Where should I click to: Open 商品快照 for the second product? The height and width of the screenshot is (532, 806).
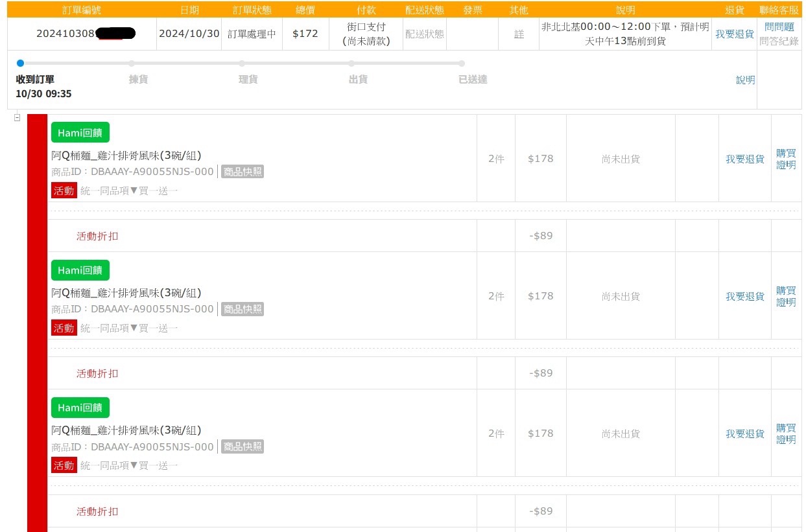(x=243, y=309)
